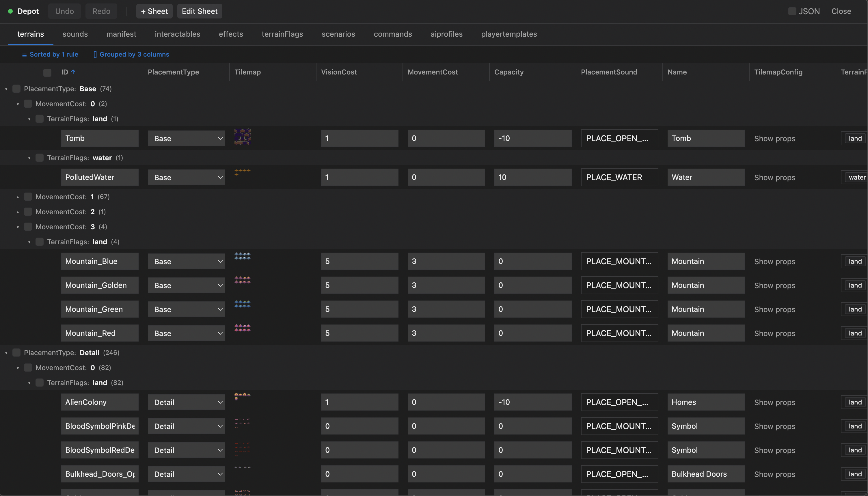Click the AlienColony tilemap icon
The image size is (868, 496).
[x=242, y=396]
